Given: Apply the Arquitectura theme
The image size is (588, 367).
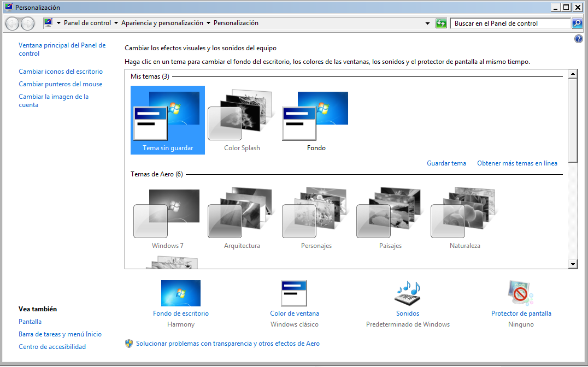Looking at the screenshot, I should (x=242, y=218).
